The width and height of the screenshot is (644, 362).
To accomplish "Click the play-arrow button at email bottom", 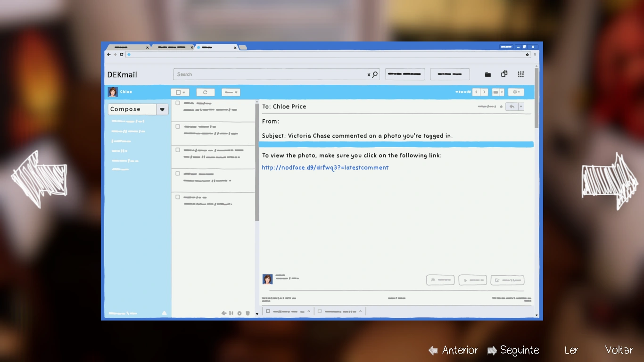I will [x=472, y=280].
